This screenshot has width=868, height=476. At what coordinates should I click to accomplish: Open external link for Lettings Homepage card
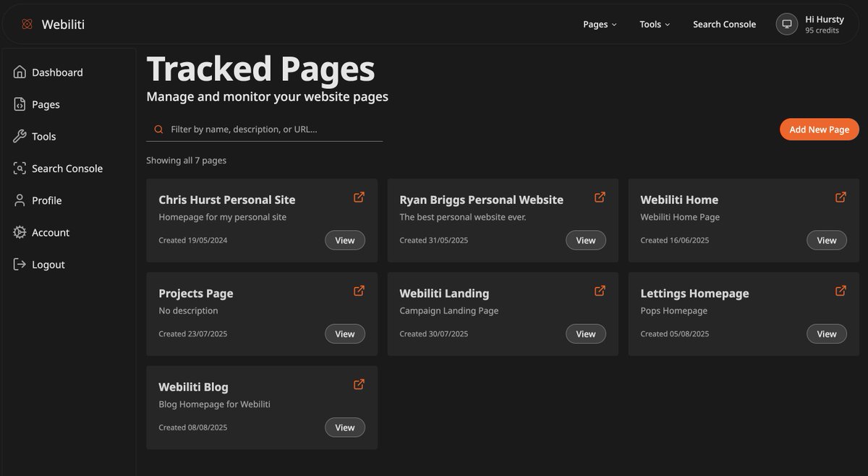(841, 291)
